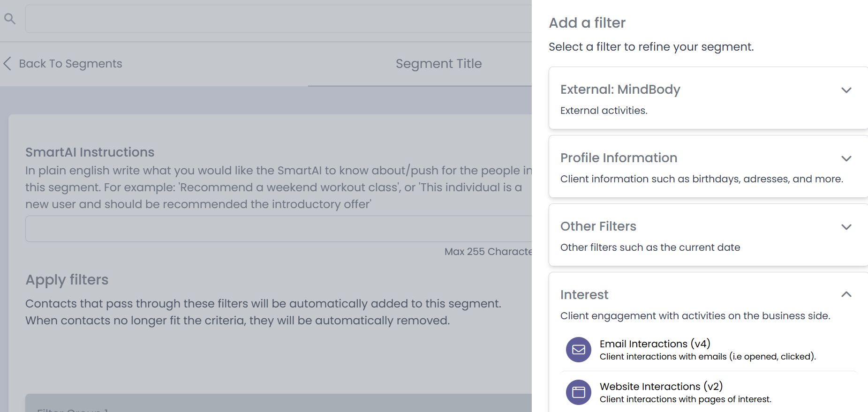Viewport: 868px width, 412px height.
Task: Click the Email Interactions envelope icon
Action: pos(578,350)
